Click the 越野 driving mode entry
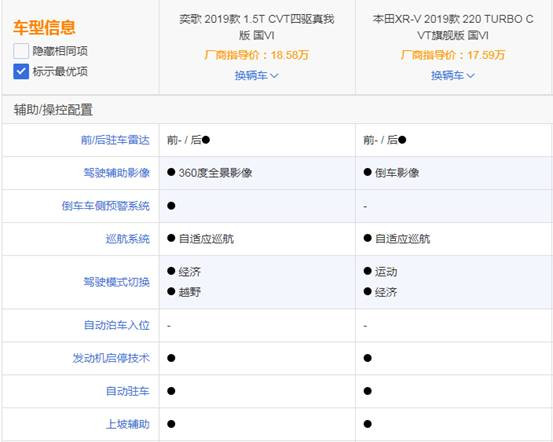The height and width of the screenshot is (442, 553). (190, 292)
